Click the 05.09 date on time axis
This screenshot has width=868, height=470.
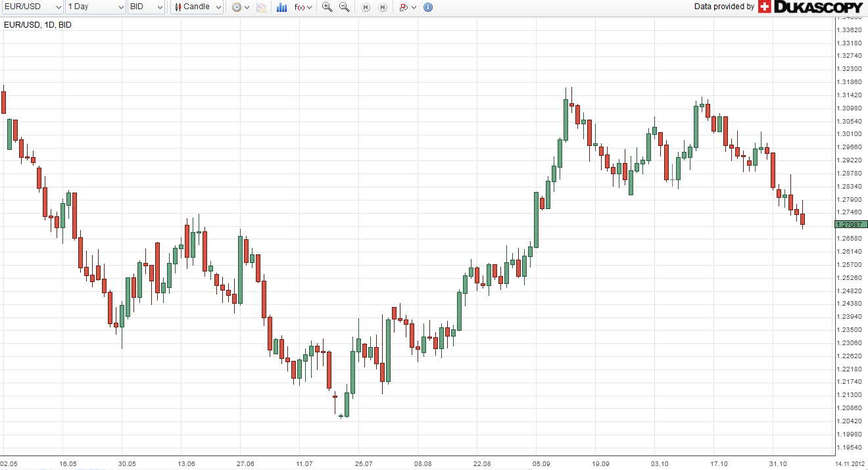click(x=542, y=463)
